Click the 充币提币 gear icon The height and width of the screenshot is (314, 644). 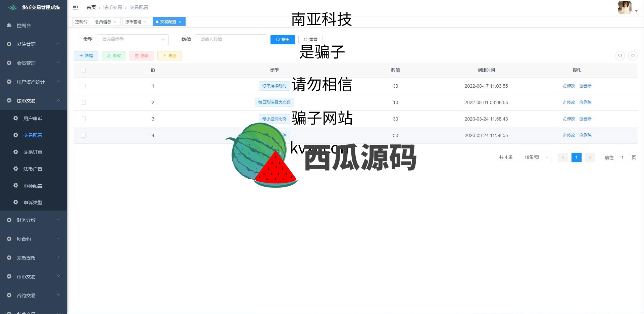tap(9, 258)
